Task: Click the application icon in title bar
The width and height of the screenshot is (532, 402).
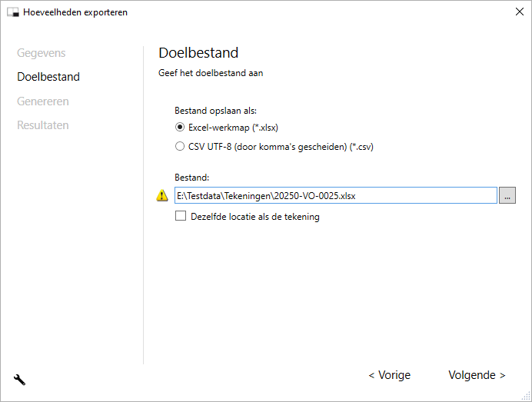Action: pyautogui.click(x=12, y=12)
